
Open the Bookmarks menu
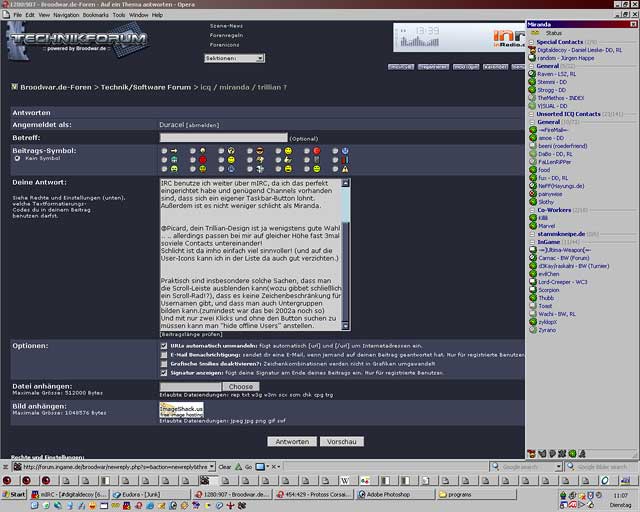[96, 15]
